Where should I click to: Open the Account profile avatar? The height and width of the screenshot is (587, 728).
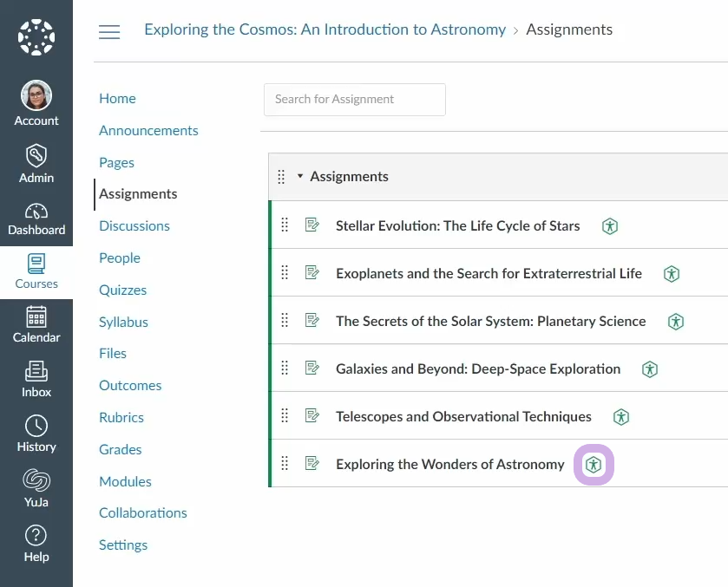[36, 95]
